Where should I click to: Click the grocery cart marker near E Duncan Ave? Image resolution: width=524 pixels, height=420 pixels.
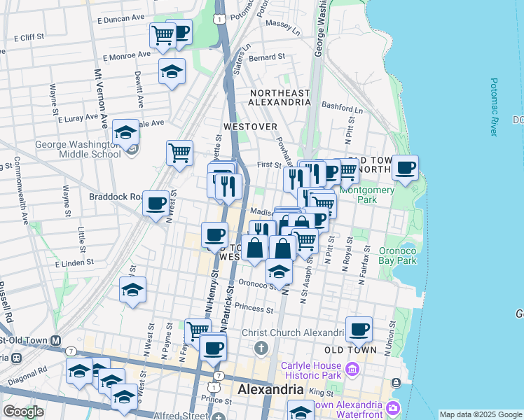[163, 36]
